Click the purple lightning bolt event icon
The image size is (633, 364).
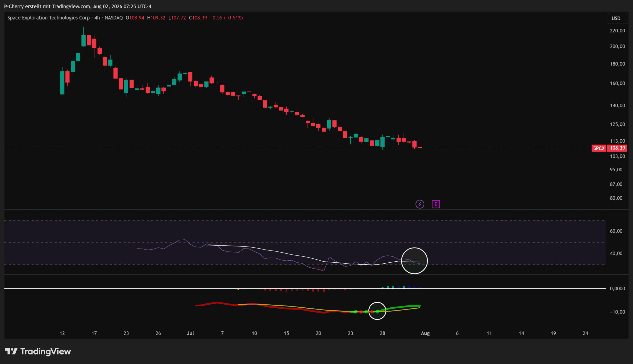tap(420, 204)
